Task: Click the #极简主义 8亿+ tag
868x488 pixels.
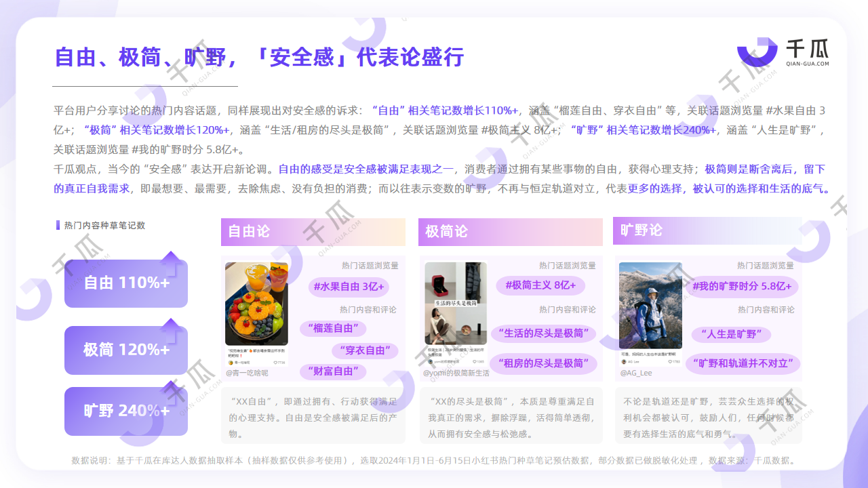Action: (x=540, y=285)
